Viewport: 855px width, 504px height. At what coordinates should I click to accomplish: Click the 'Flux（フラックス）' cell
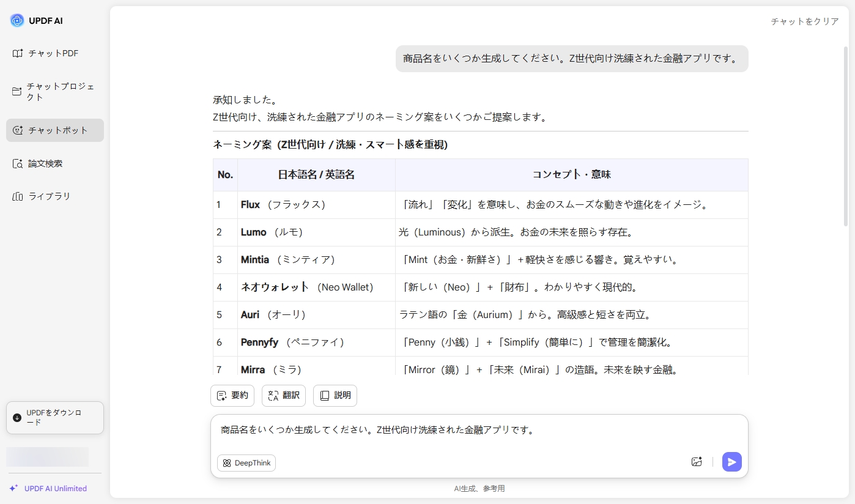[316, 205]
